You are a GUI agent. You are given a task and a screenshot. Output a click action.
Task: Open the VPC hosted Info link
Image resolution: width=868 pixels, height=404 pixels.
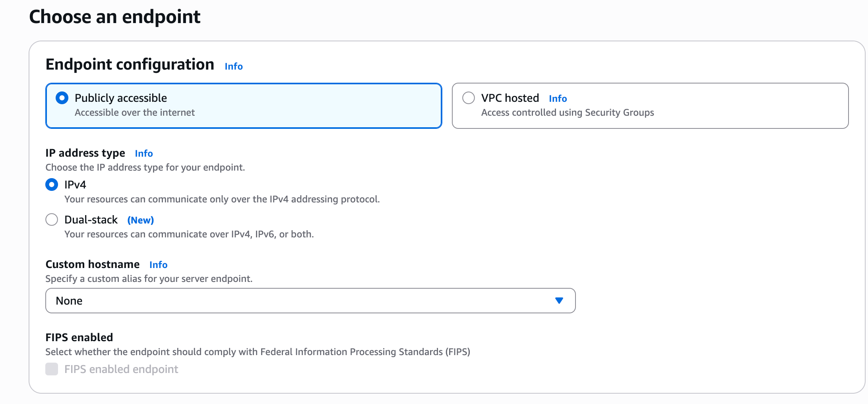click(558, 99)
